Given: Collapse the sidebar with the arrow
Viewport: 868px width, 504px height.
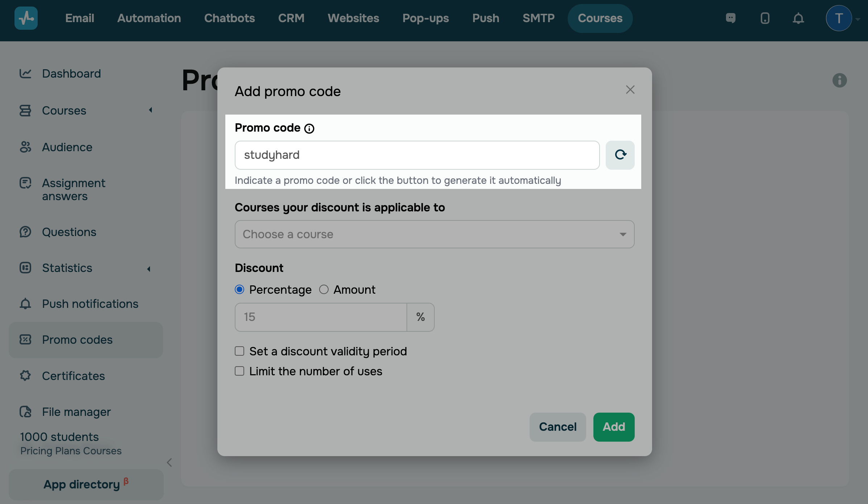Looking at the screenshot, I should [x=169, y=462].
